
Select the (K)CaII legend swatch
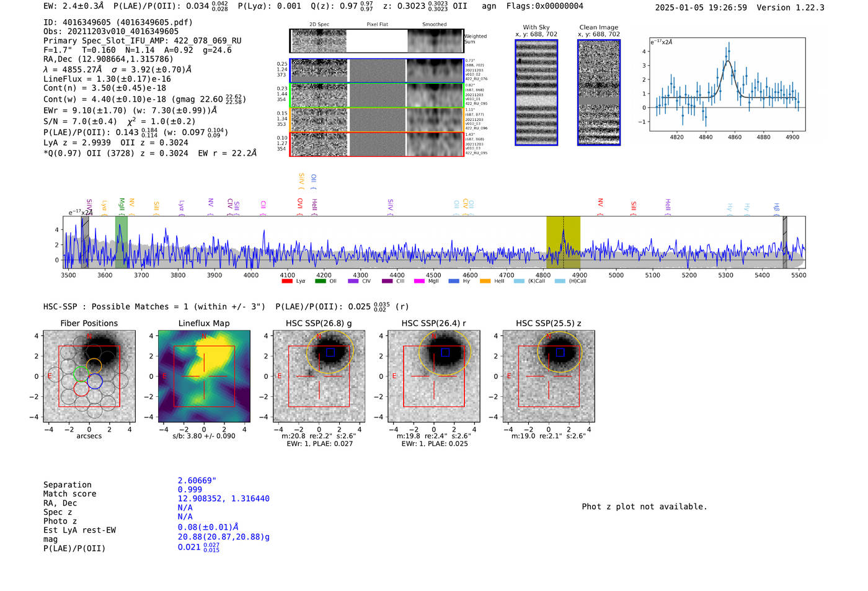point(519,281)
